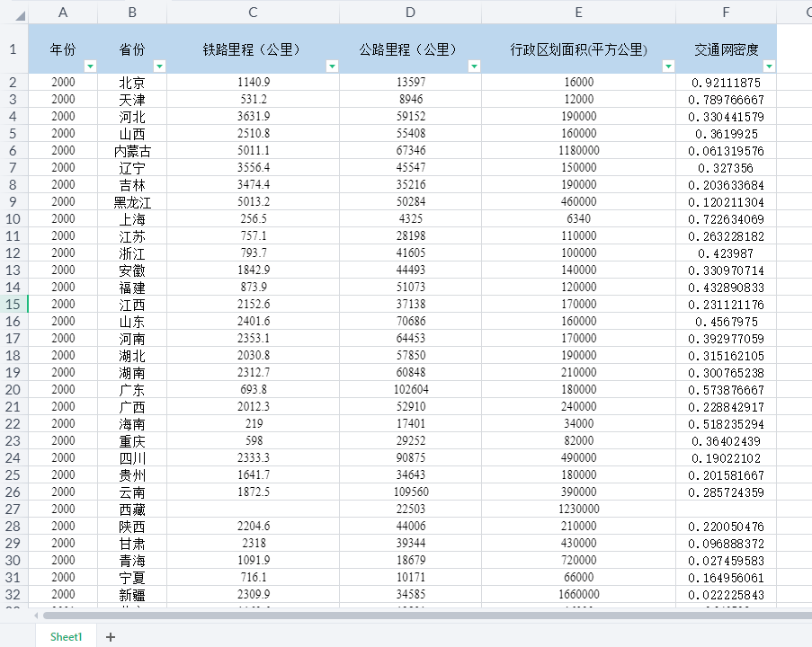Select row 27 by its row number
812x647 pixels.
(x=13, y=509)
